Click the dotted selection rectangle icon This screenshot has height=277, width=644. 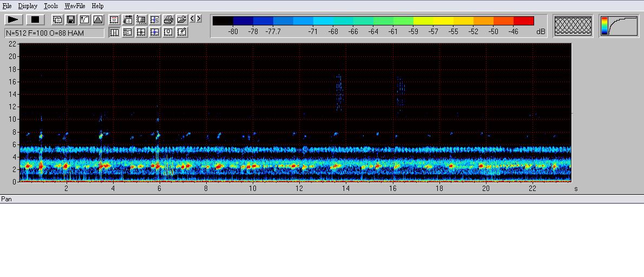click(141, 19)
